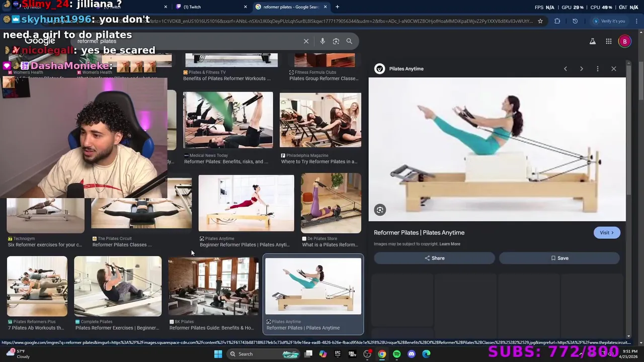Open Pilates Reformers Plus ab workouts thumbnail
The width and height of the screenshot is (644, 362).
click(x=37, y=286)
